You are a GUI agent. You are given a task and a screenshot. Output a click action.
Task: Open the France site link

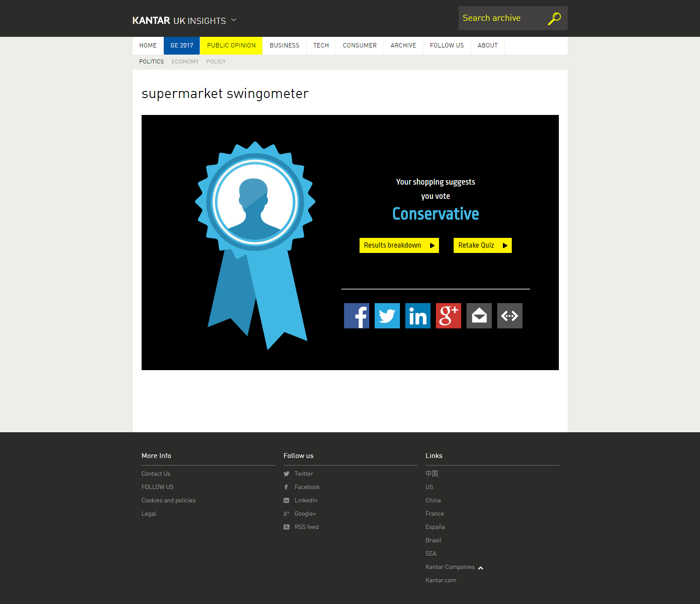click(435, 514)
